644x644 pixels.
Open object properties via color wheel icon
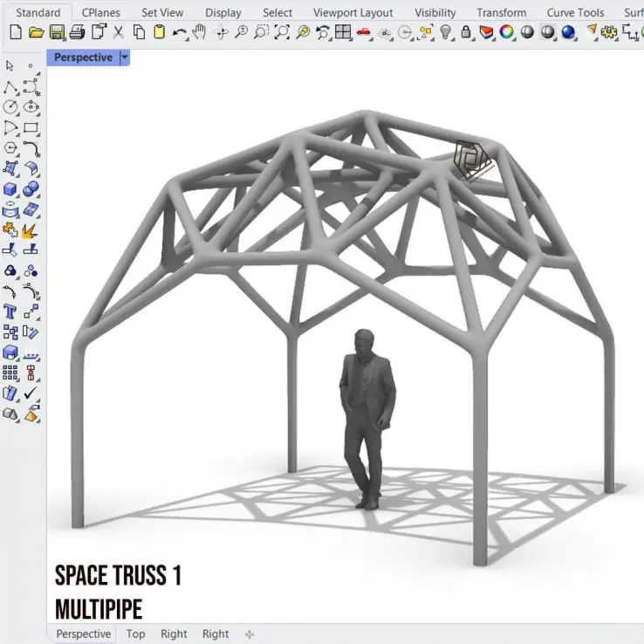click(507, 32)
